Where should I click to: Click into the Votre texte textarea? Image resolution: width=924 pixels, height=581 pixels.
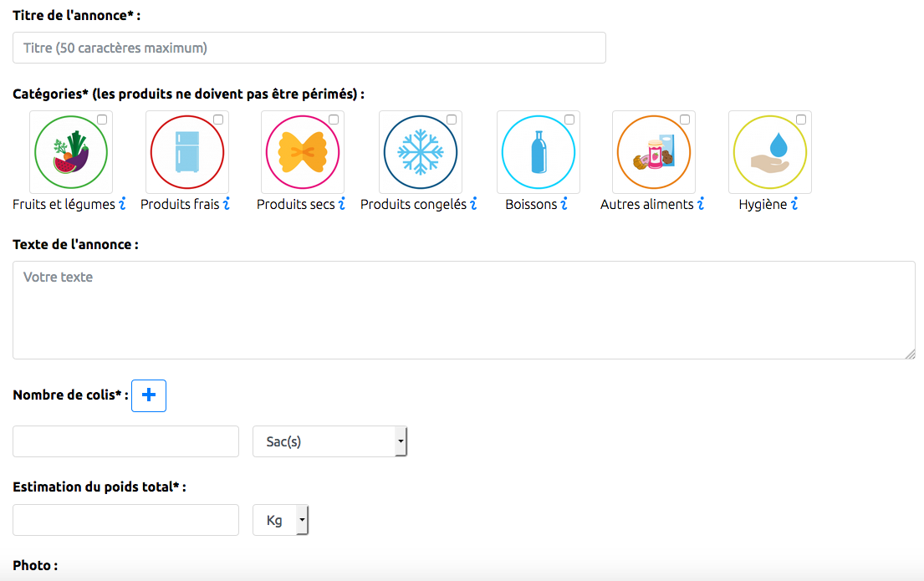pos(464,310)
